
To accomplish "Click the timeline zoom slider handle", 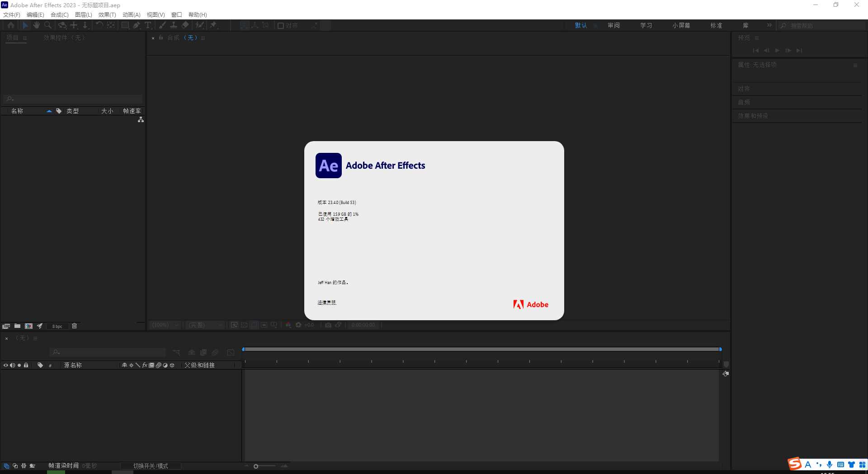I will (256, 466).
